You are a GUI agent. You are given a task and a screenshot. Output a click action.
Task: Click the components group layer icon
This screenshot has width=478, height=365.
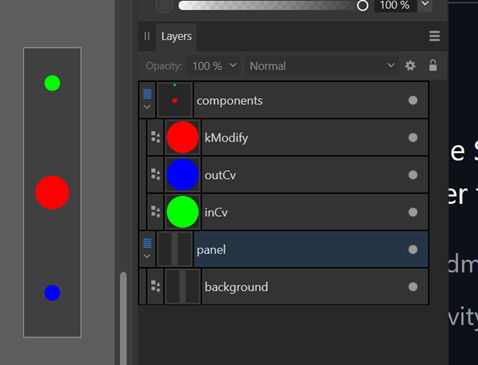tap(147, 94)
